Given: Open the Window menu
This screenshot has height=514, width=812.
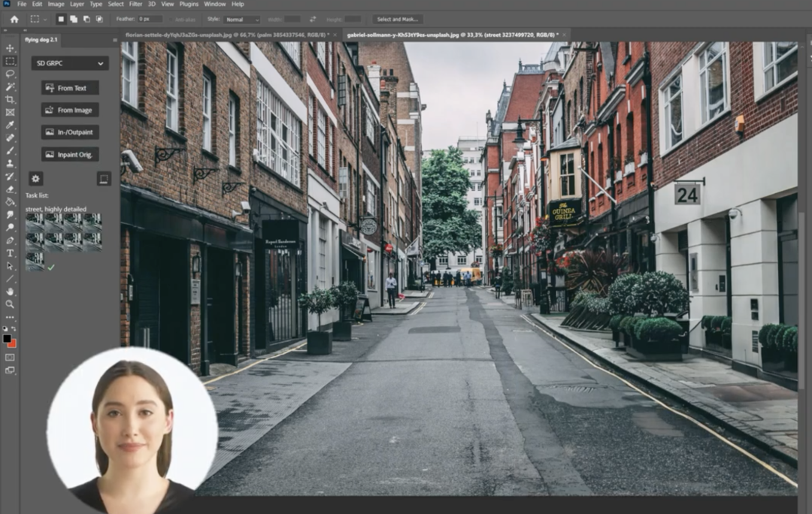Looking at the screenshot, I should coord(214,5).
